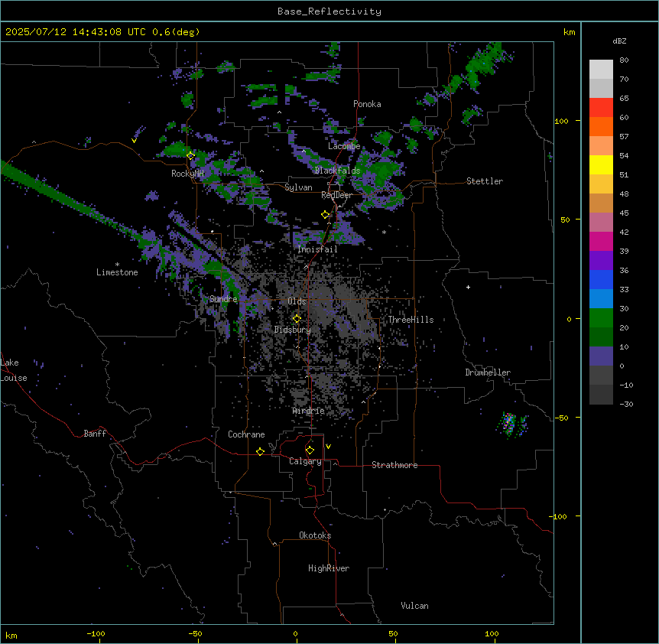Pick the blue 36-33 dBZ legend swatch
The height and width of the screenshot is (644, 659).
click(601, 280)
